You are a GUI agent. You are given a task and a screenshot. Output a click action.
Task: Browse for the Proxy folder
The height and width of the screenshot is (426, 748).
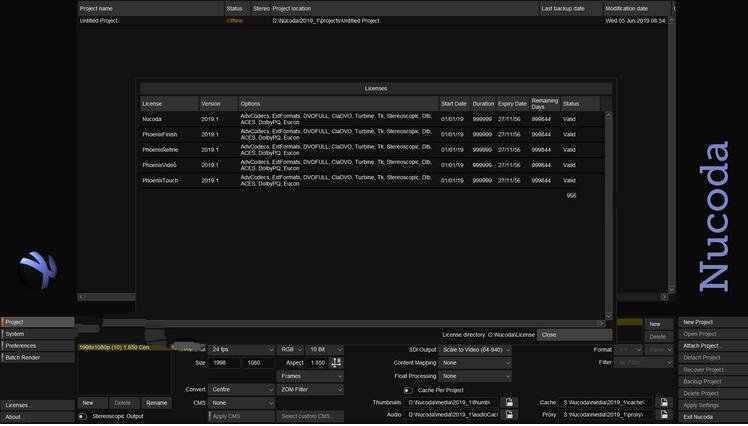(664, 415)
